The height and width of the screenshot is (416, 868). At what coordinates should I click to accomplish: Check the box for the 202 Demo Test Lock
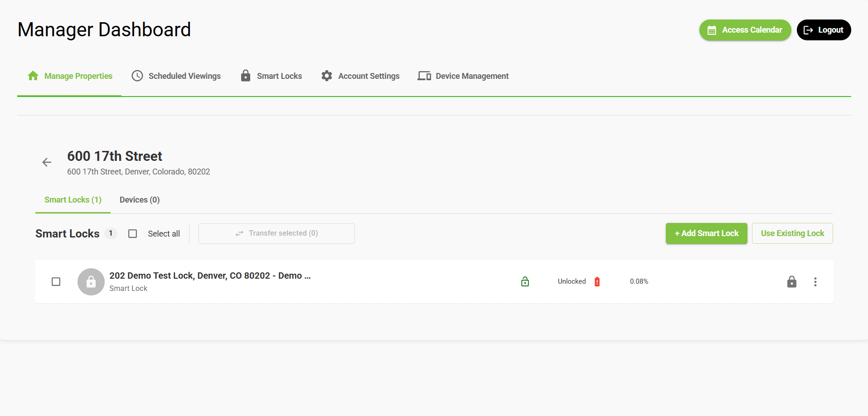point(56,282)
